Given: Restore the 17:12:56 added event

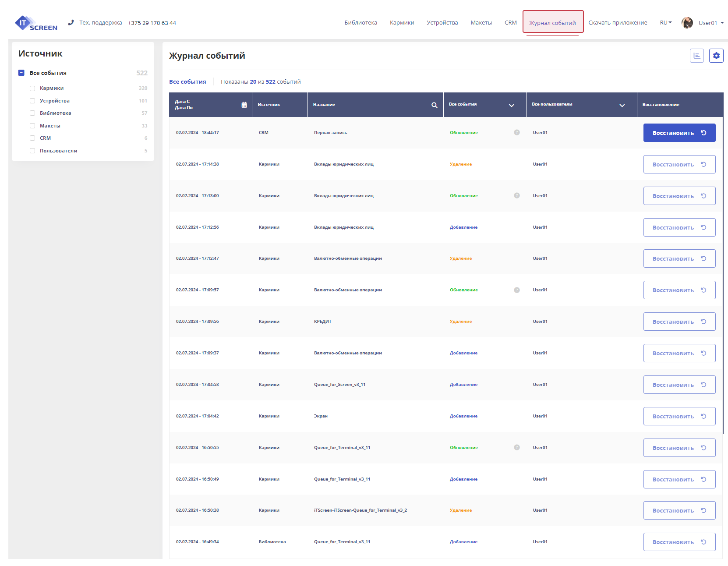Looking at the screenshot, I should pyautogui.click(x=679, y=227).
